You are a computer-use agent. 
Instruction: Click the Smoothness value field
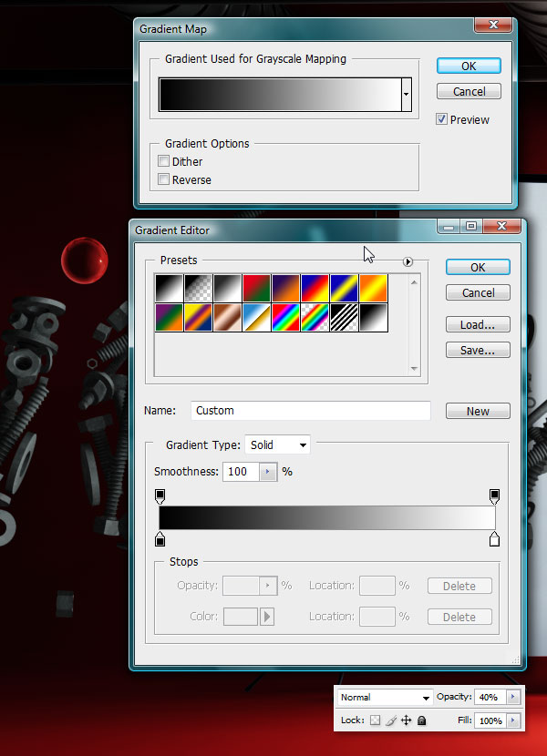(242, 472)
